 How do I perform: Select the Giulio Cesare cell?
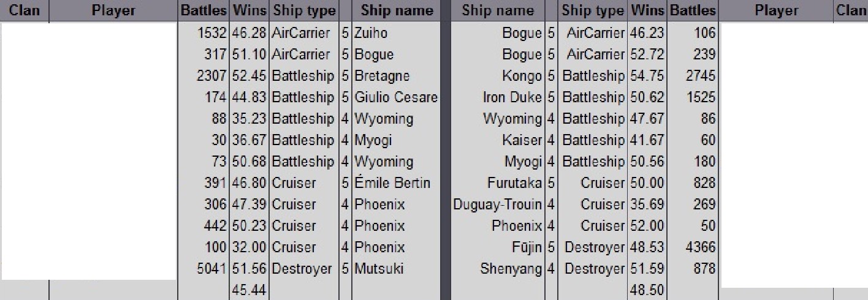[x=396, y=97]
